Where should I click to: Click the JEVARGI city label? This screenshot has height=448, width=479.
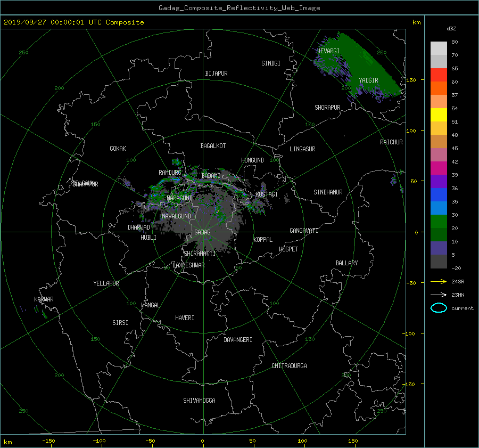328,51
